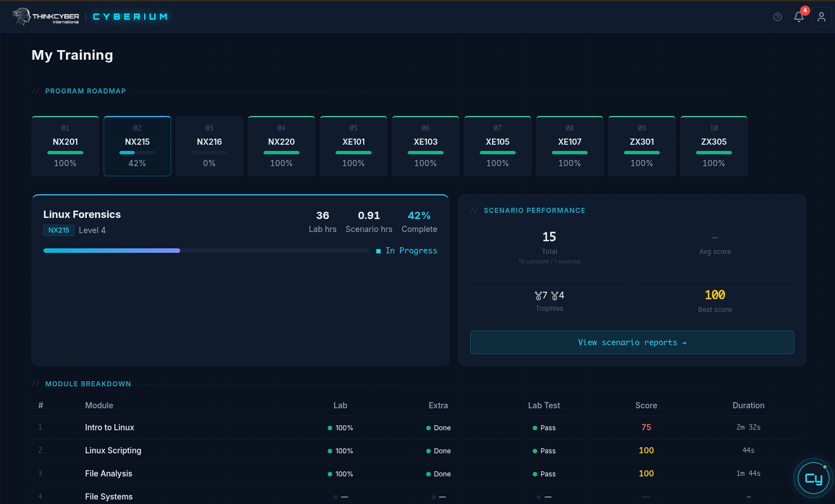835x504 pixels.
Task: Click the NX215 course tag badge
Action: (x=59, y=230)
